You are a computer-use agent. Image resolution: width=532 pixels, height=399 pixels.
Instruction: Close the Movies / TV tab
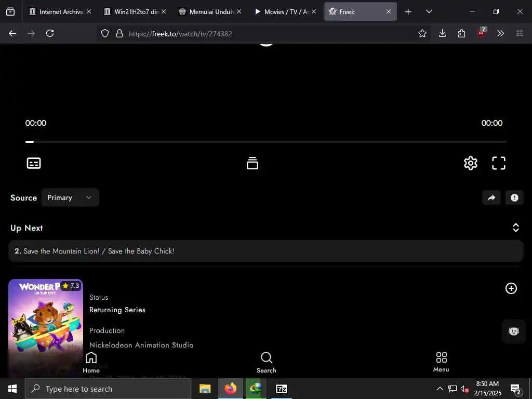tap(314, 11)
